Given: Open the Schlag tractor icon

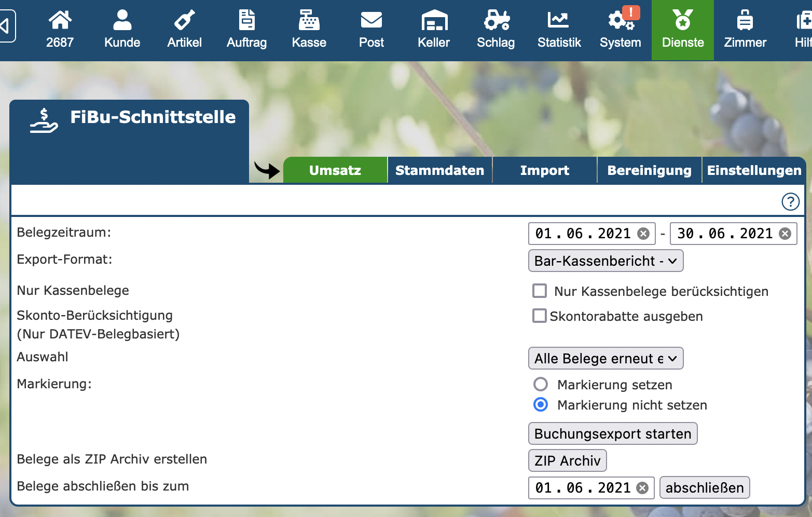Looking at the screenshot, I should tap(496, 21).
